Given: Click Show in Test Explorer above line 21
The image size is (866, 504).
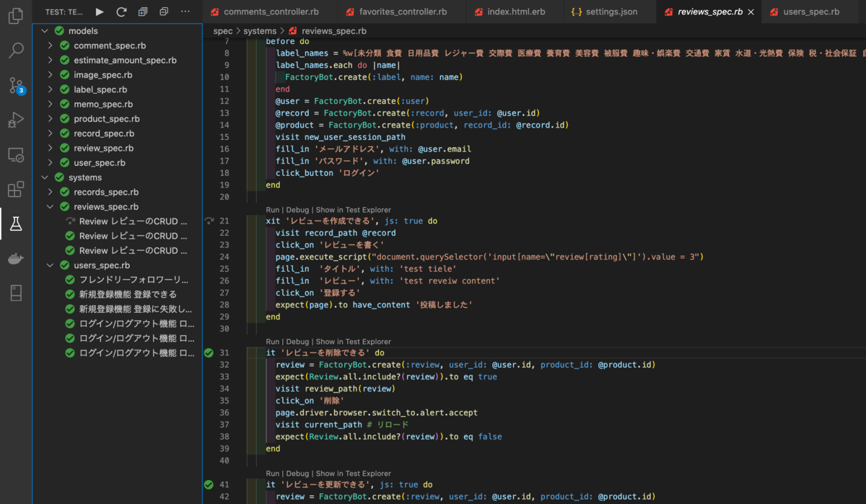Looking at the screenshot, I should (354, 210).
